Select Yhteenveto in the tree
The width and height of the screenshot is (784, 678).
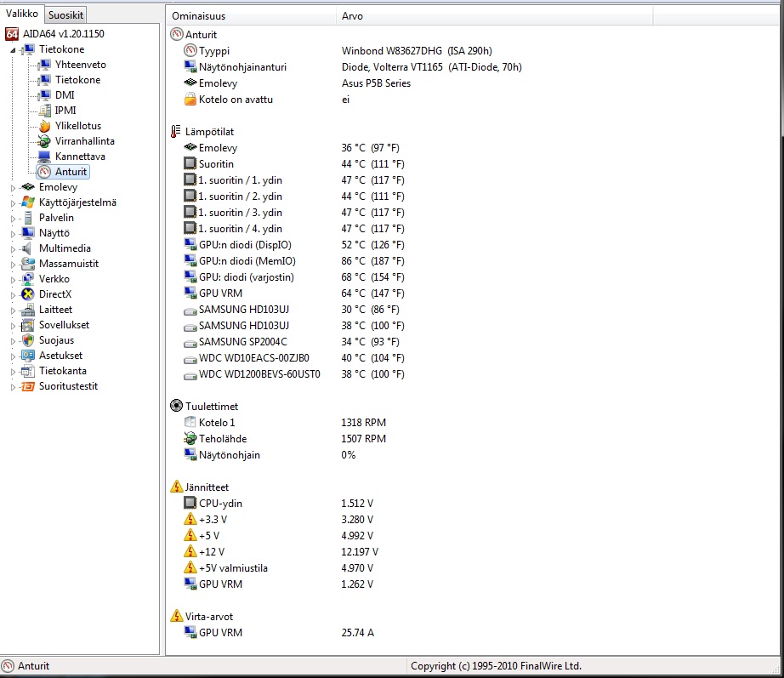(x=80, y=65)
